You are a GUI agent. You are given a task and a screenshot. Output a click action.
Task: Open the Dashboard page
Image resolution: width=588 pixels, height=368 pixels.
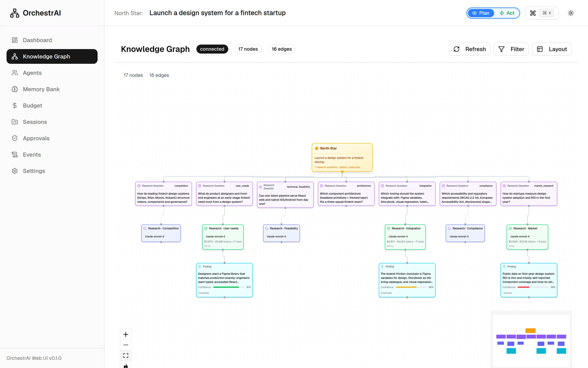point(52,40)
